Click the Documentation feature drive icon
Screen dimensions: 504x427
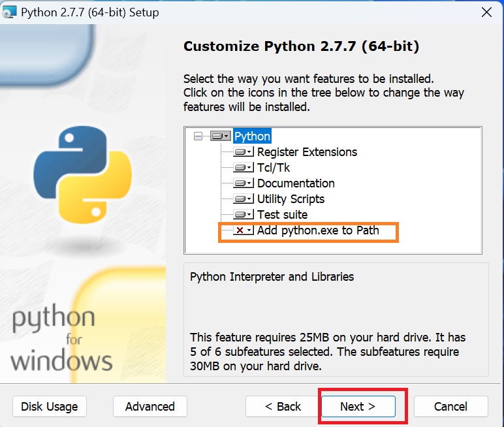click(x=244, y=183)
